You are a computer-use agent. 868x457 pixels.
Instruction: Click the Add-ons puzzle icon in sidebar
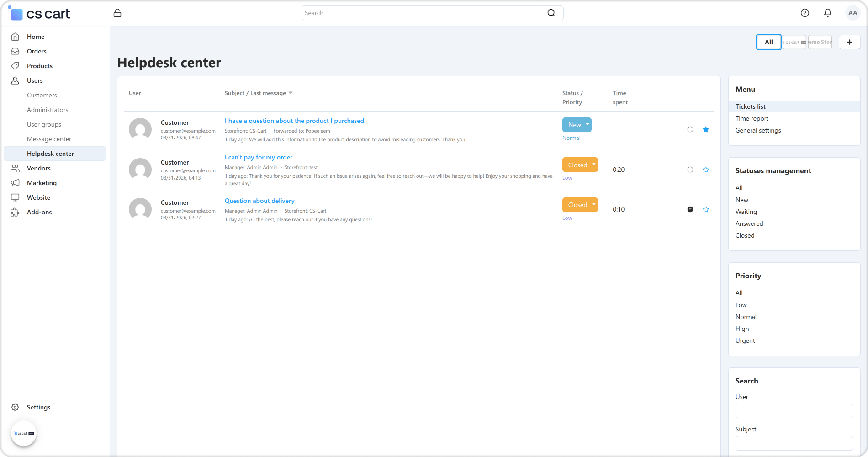(15, 212)
